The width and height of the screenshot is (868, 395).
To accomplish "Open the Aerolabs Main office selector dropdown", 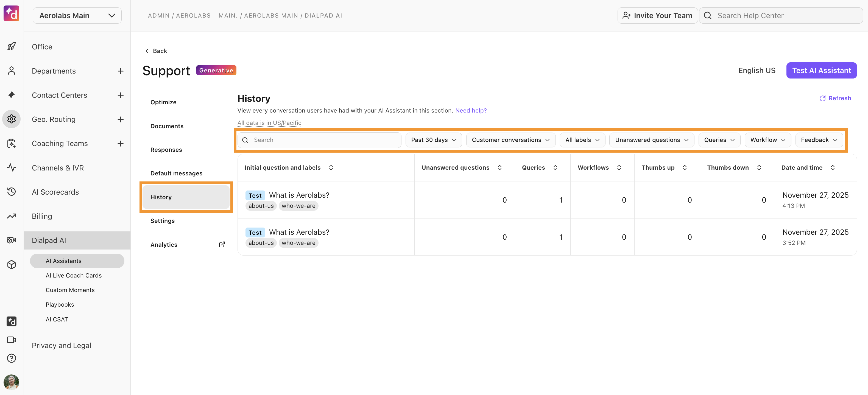I will click(77, 15).
